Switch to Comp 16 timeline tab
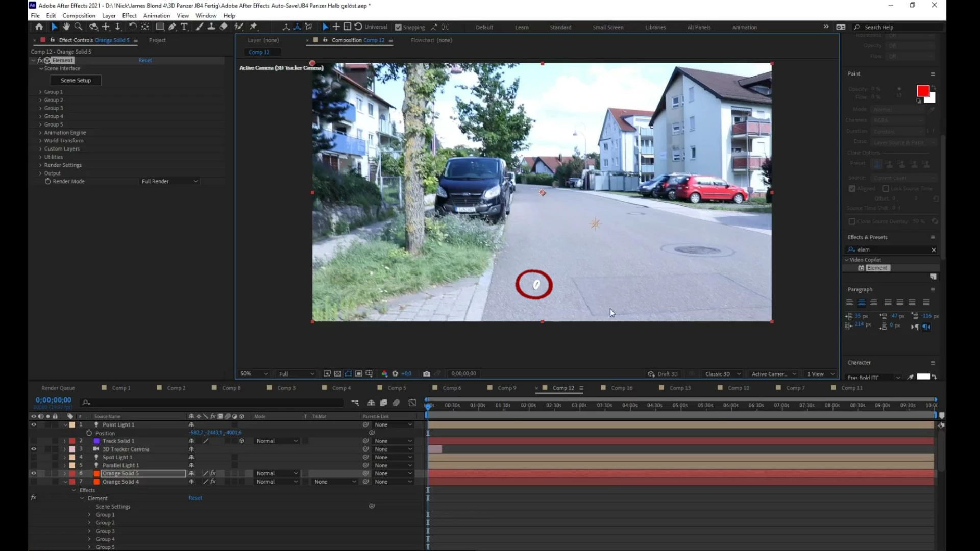The image size is (980, 551). (621, 388)
